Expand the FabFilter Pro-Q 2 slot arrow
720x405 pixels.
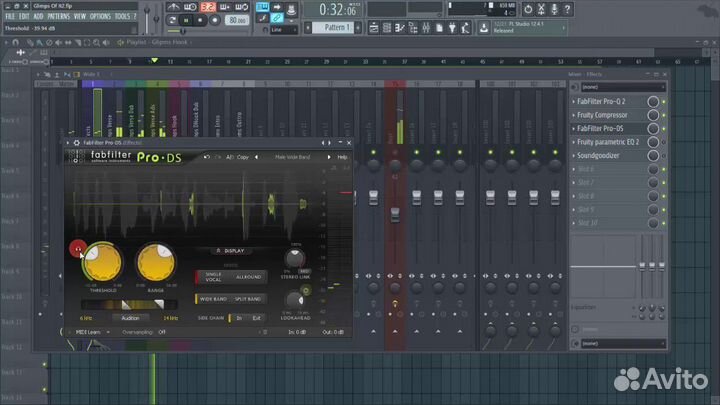point(575,101)
